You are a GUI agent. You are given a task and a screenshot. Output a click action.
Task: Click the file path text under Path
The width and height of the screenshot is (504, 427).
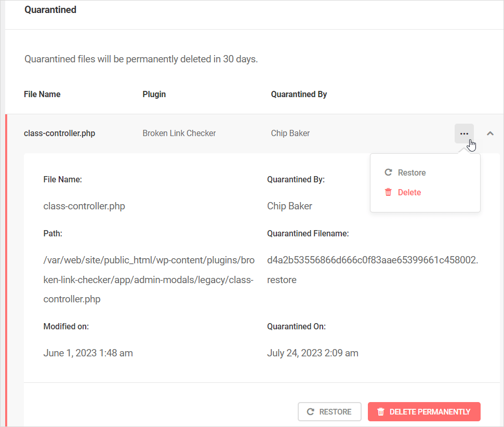[x=149, y=279]
